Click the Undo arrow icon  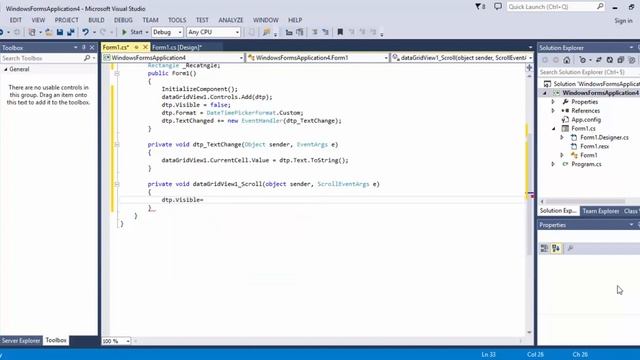click(85, 32)
